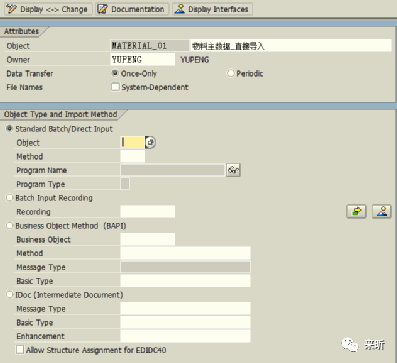The height and width of the screenshot is (363, 397).
Task: Click the Program Type field
Action: [x=125, y=184]
